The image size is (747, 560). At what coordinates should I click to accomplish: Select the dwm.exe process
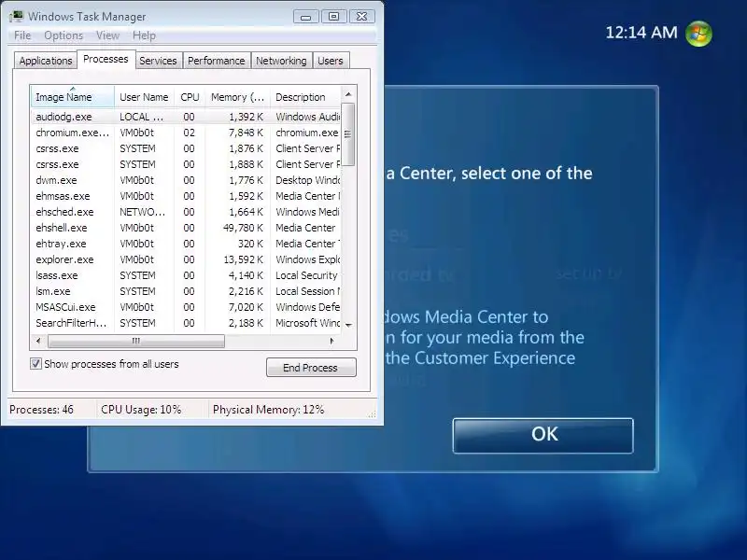[186, 180]
